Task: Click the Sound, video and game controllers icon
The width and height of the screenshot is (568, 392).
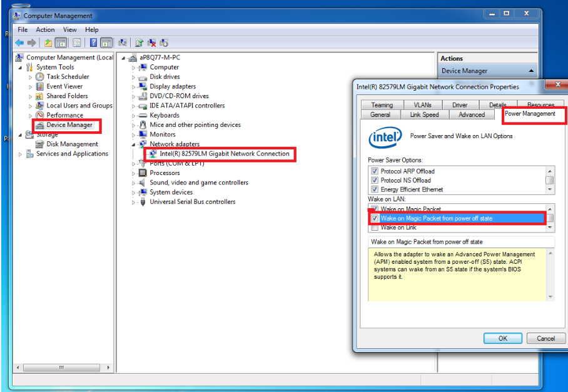Action: click(x=143, y=183)
